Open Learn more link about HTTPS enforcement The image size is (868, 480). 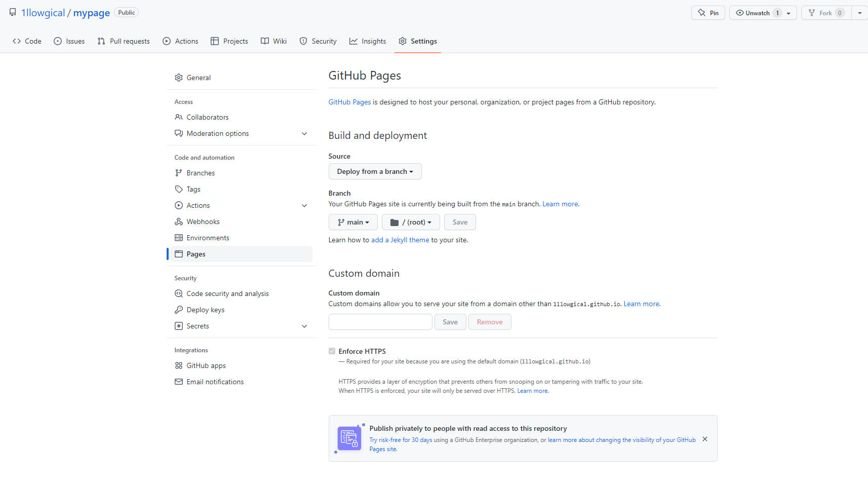click(x=532, y=391)
